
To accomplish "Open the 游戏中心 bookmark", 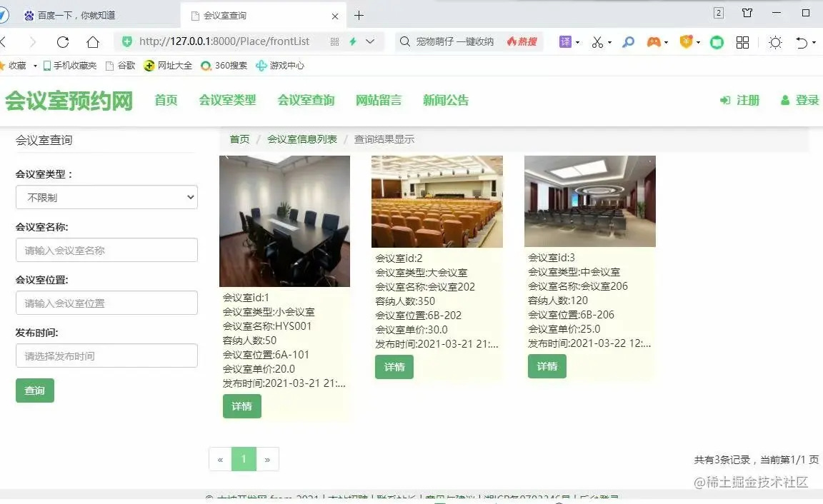I will (280, 66).
